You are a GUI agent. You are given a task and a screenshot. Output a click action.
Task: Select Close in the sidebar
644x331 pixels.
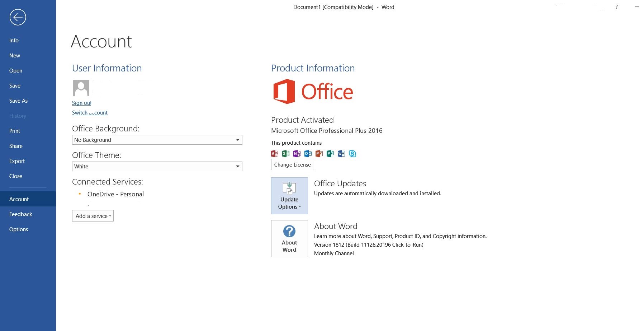28,176
